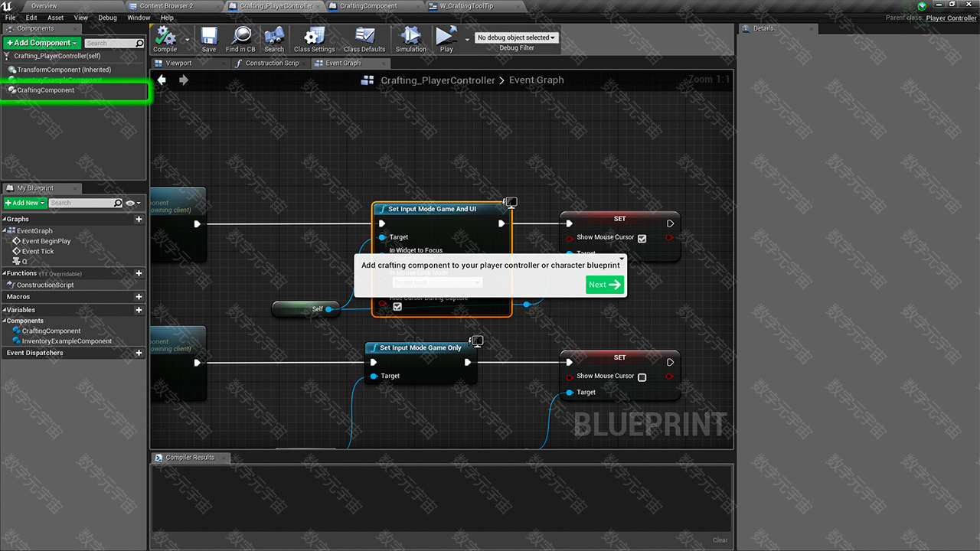Collapse the tutorial tooltip's corner arrow

tap(621, 259)
